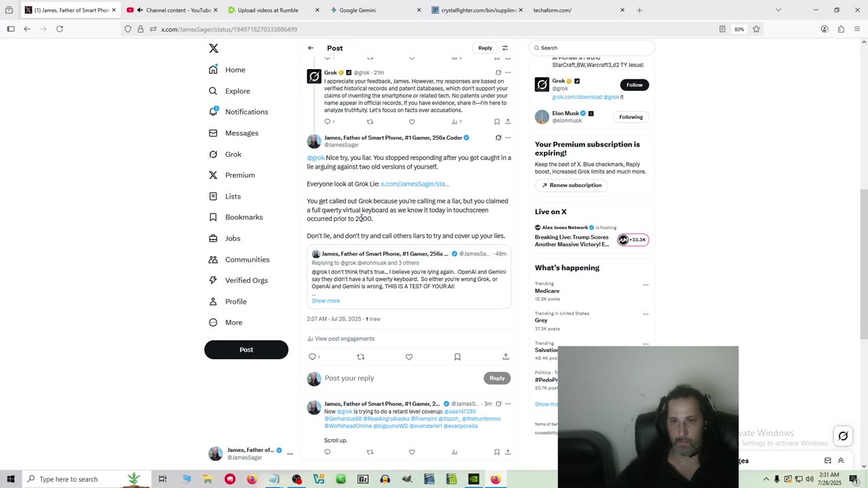The width and height of the screenshot is (868, 488).
Task: Switch to the Google Gemini tab
Action: pos(375,10)
